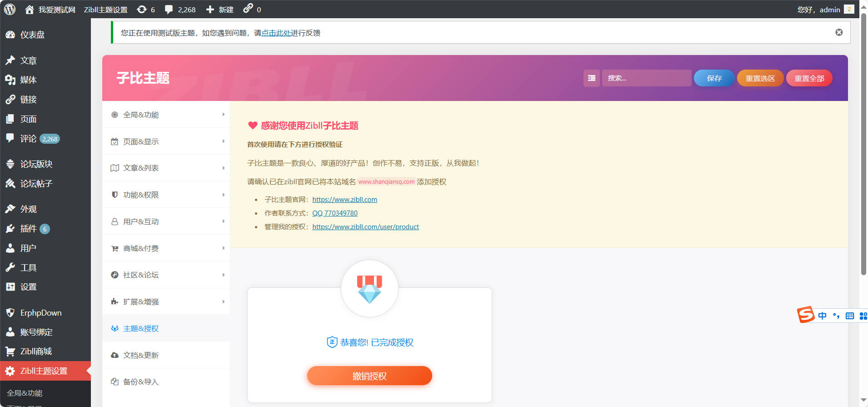
Task: Toggle the 中 Chinese input mode
Action: tap(822, 316)
